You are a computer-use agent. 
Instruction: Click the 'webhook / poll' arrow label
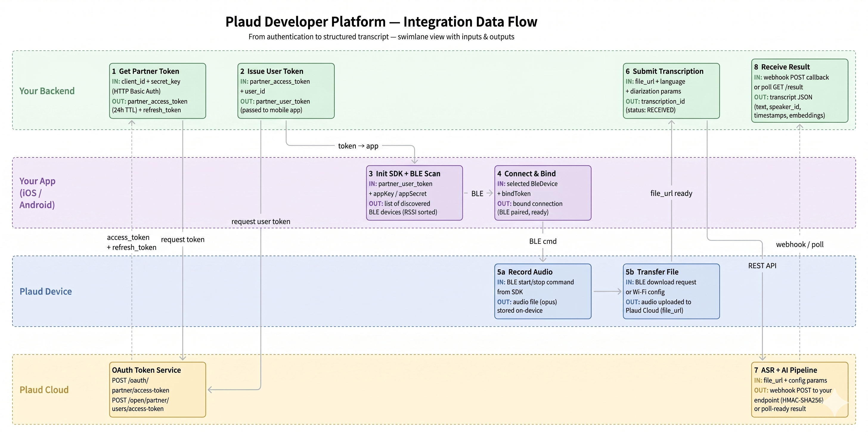click(x=800, y=245)
